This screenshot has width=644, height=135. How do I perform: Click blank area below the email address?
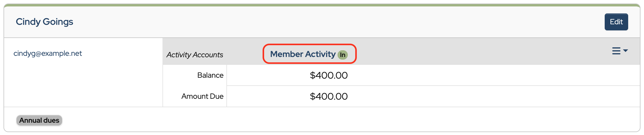tap(82, 85)
